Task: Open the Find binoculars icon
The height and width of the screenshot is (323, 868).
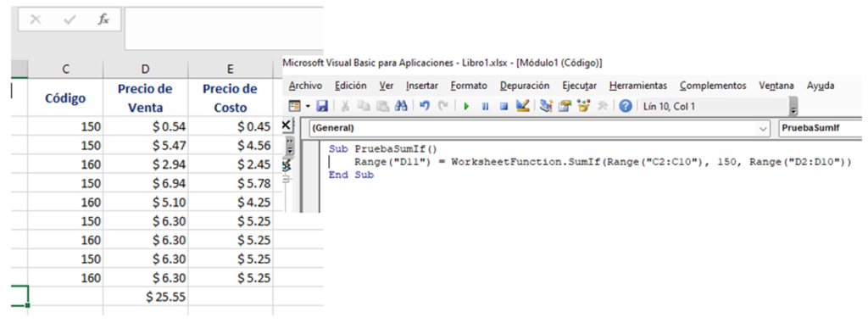Action: tap(401, 106)
